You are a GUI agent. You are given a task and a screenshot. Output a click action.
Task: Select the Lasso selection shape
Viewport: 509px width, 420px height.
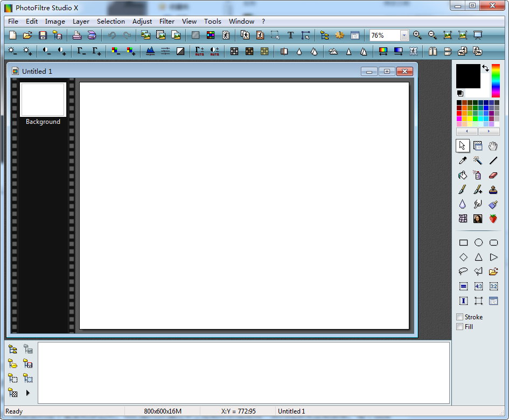[x=463, y=271]
